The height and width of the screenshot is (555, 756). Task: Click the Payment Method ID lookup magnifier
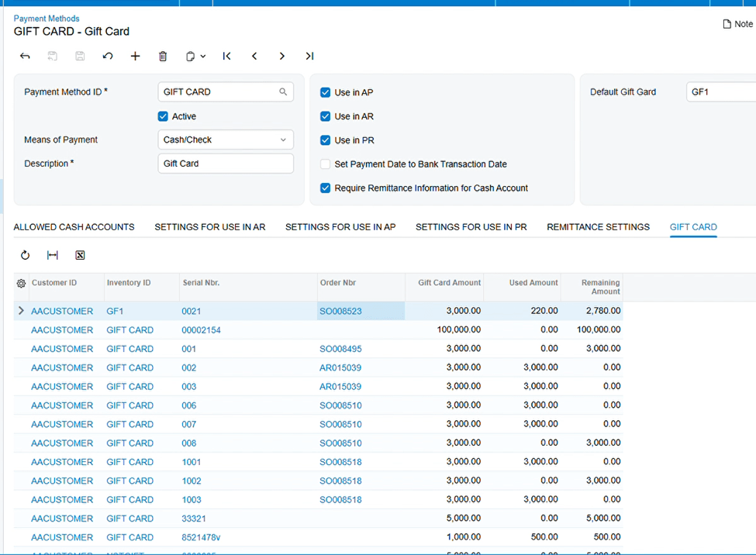click(x=283, y=91)
